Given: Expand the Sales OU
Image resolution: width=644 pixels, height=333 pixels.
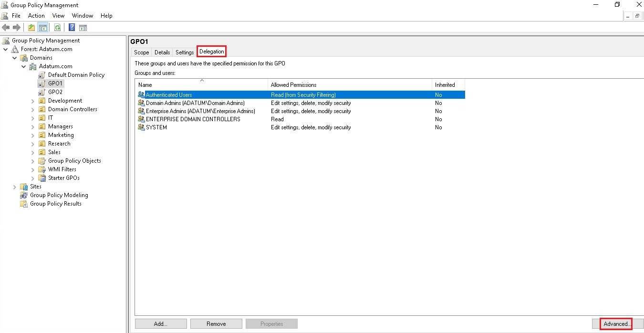Looking at the screenshot, I should (33, 152).
